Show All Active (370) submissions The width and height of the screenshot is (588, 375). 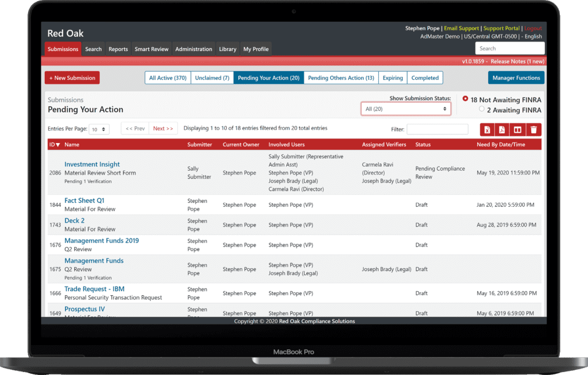(x=168, y=78)
